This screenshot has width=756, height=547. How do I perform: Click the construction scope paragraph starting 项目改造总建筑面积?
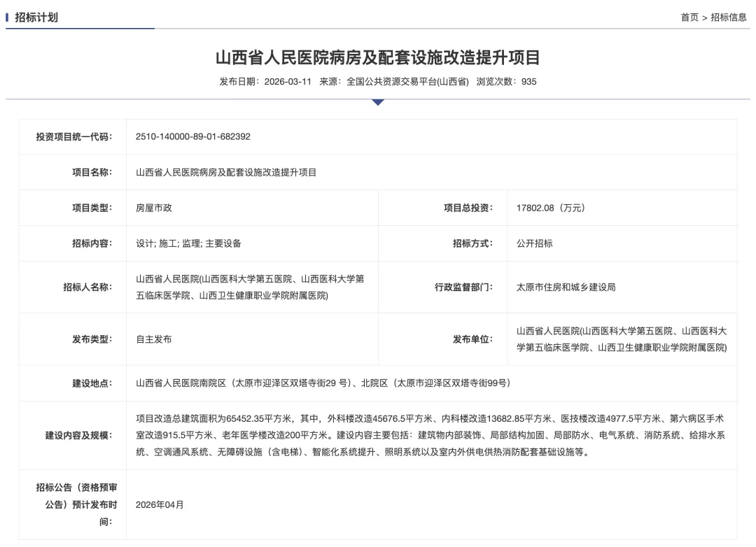tap(430, 436)
